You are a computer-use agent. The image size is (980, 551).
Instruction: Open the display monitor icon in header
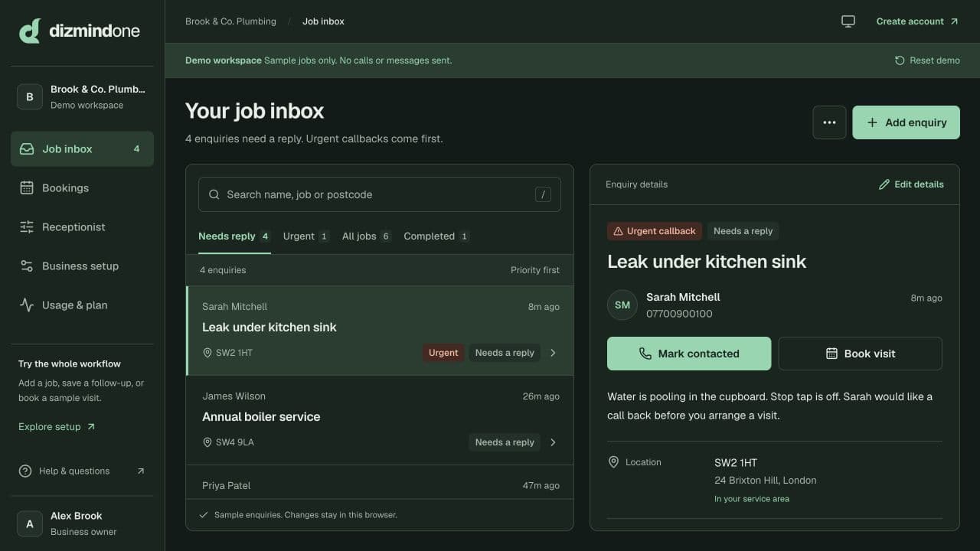click(848, 21)
